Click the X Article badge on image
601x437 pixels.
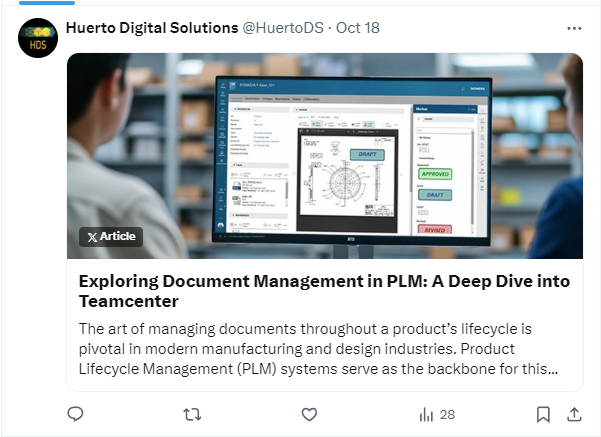click(111, 237)
